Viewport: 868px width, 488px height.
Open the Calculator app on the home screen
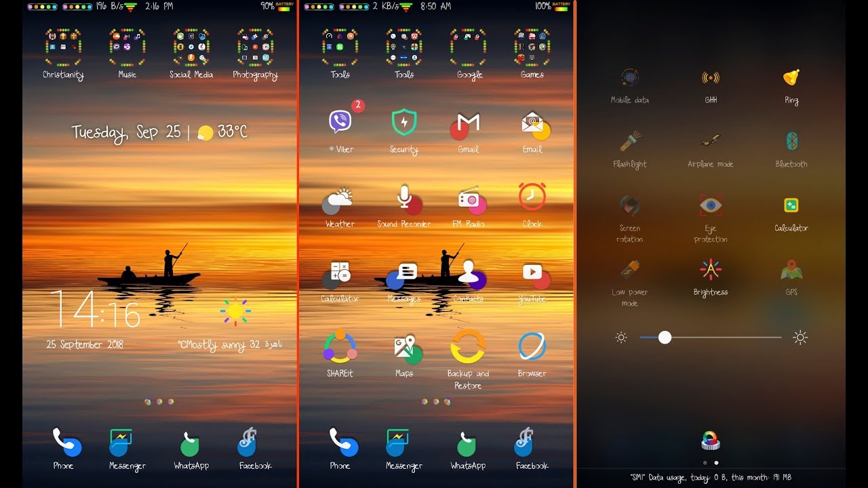tap(337, 273)
